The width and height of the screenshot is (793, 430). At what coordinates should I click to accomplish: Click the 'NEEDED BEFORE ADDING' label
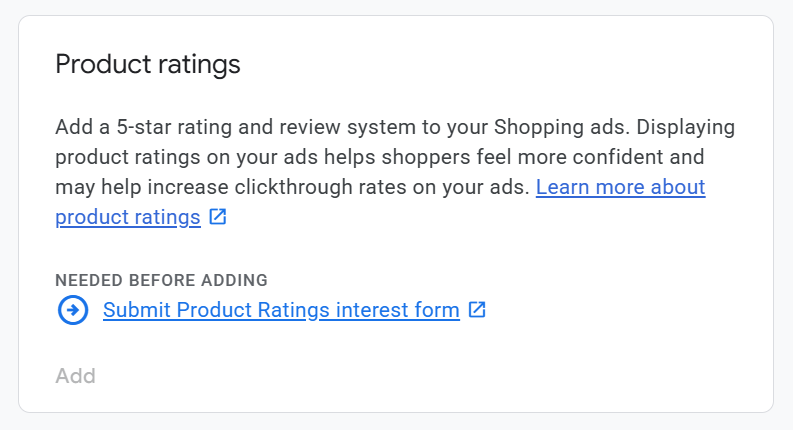coord(161,280)
